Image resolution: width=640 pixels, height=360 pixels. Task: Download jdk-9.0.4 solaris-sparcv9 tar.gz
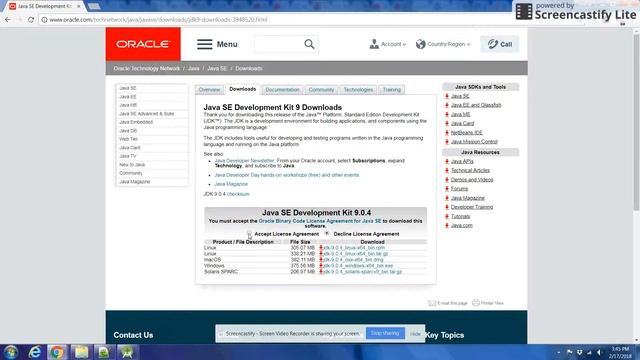pyautogui.click(x=363, y=271)
